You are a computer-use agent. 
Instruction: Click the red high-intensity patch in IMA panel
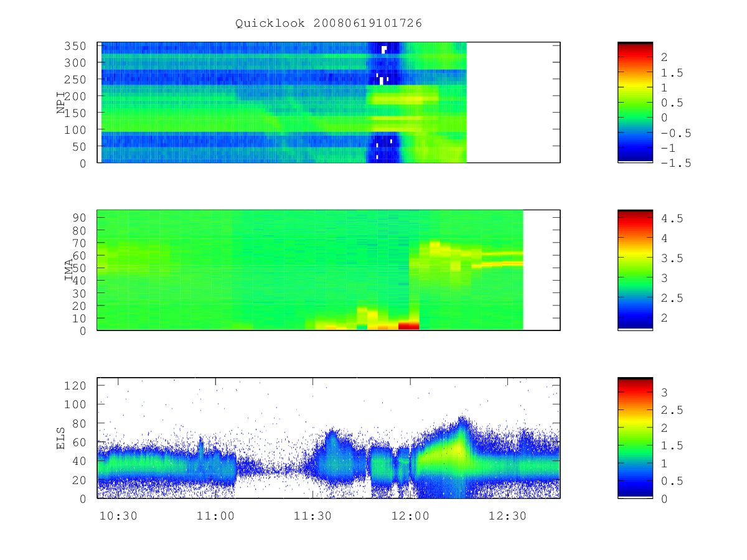[408, 325]
